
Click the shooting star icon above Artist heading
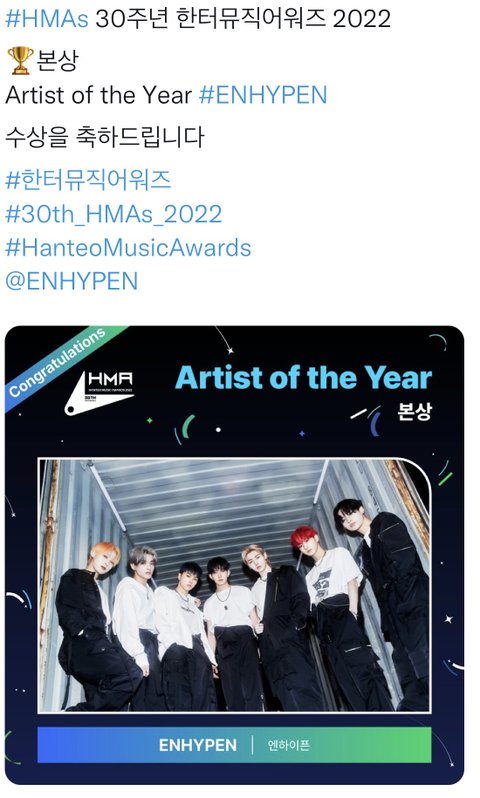(x=224, y=339)
